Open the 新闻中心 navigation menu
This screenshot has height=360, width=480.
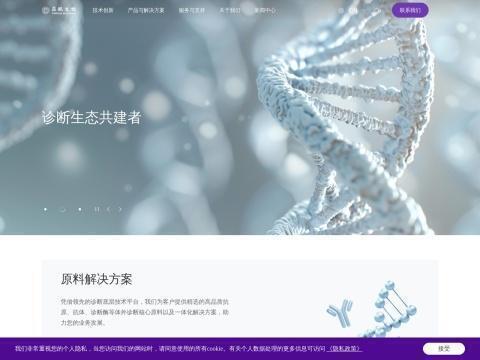tap(265, 10)
